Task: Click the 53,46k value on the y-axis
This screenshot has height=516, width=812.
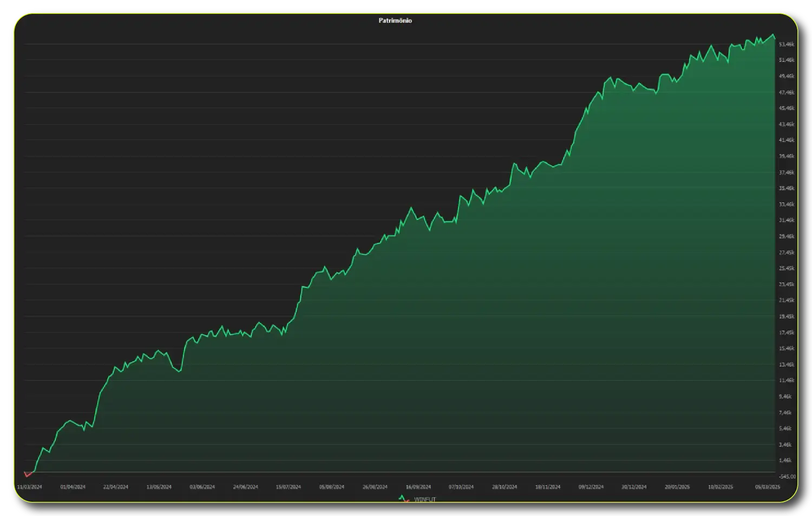Action: coord(787,44)
